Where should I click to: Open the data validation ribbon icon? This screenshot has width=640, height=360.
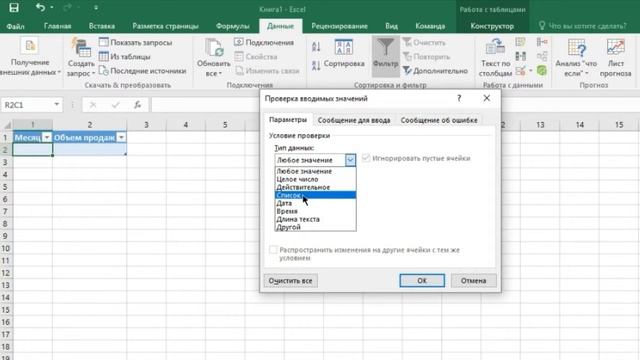[x=520, y=71]
